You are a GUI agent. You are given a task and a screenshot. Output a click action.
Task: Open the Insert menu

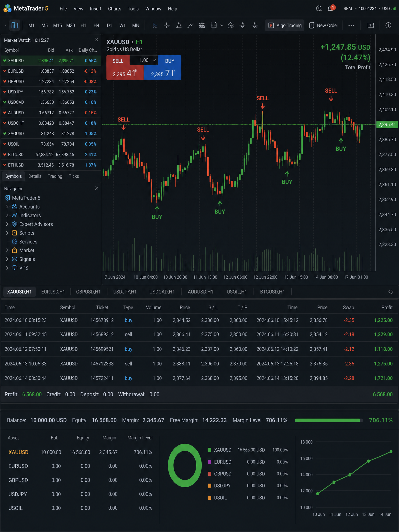(96, 9)
